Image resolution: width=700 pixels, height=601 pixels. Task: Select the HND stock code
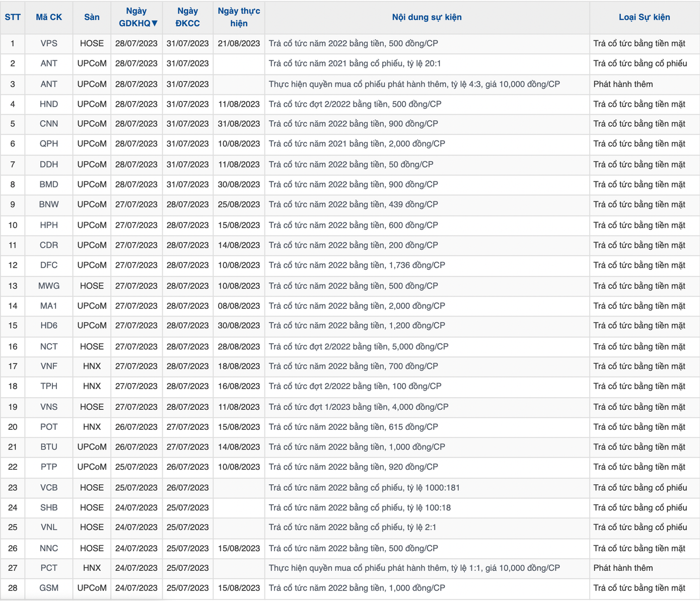pos(49,104)
